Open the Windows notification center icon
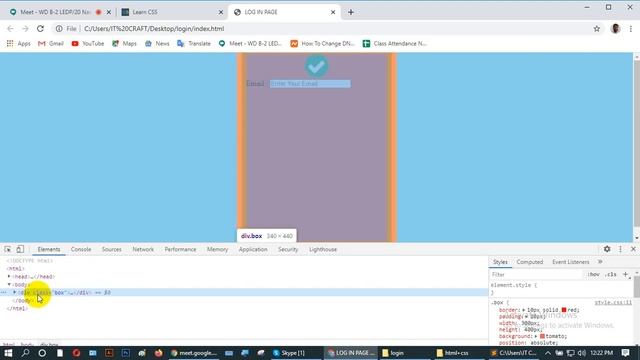Screen dimensions: 640x360 coord(625,353)
